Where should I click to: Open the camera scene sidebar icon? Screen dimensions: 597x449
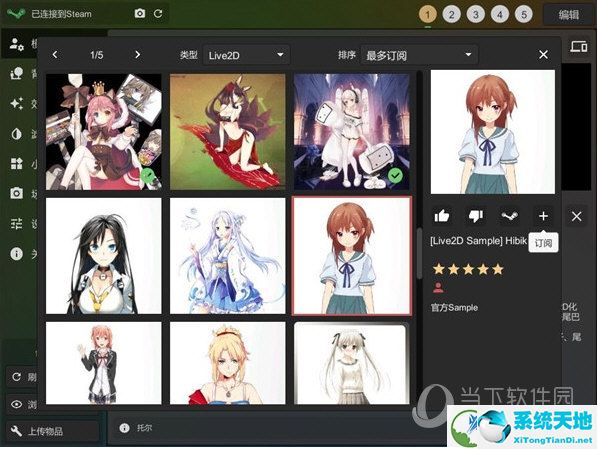(16, 193)
